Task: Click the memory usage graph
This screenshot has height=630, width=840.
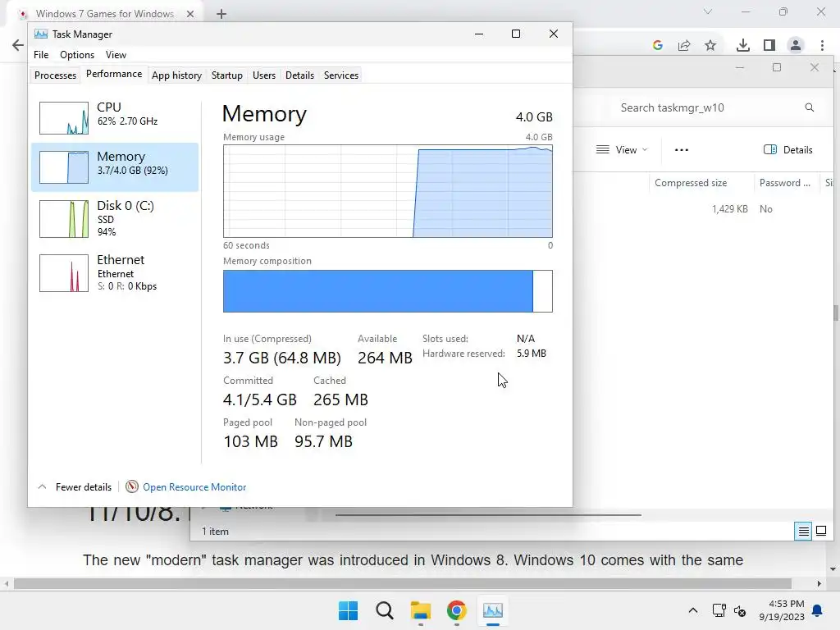Action: coord(388,191)
